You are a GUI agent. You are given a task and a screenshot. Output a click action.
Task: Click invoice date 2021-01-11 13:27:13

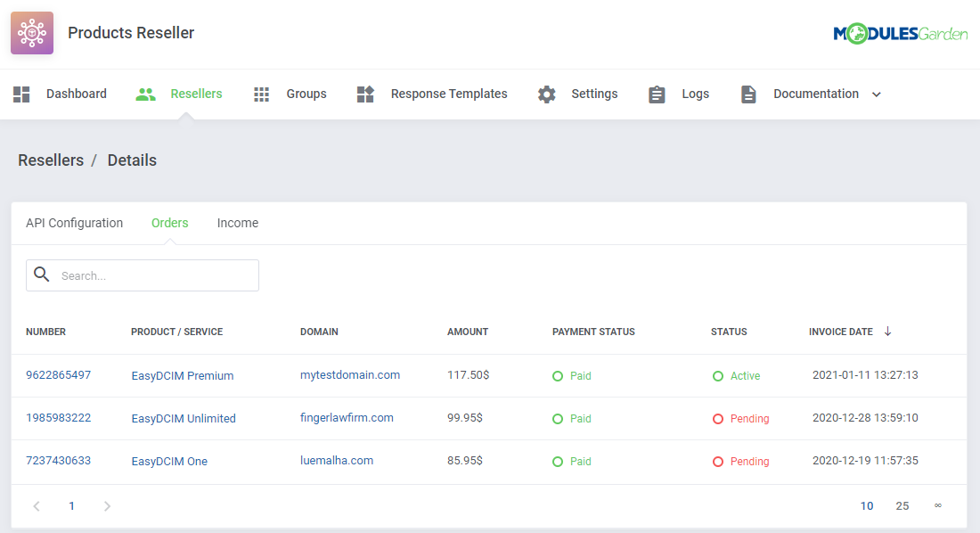pyautogui.click(x=865, y=374)
